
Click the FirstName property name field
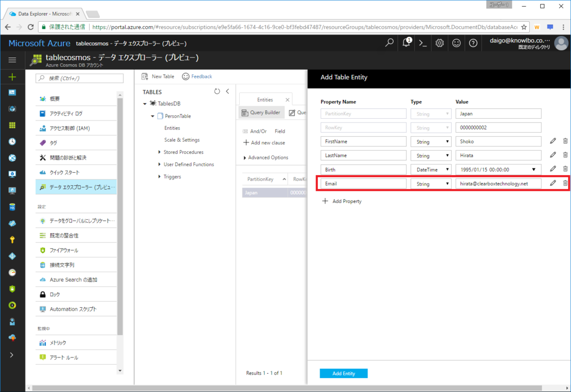(364, 142)
